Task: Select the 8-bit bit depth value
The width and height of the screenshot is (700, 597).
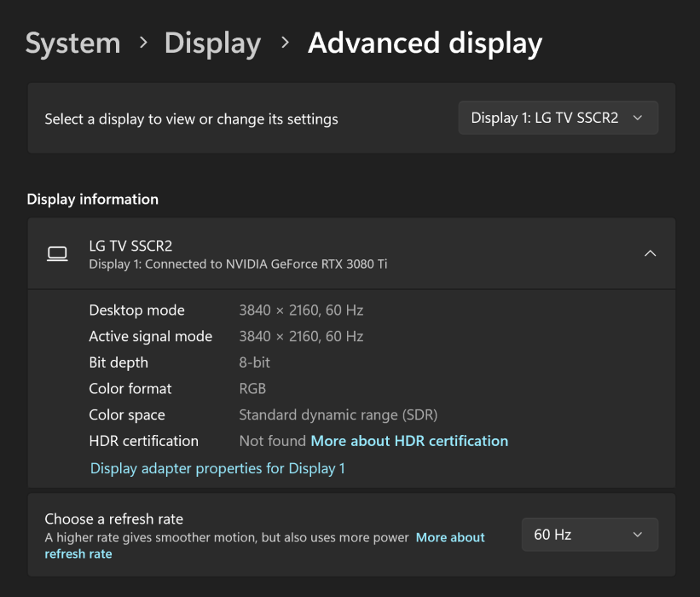Action: [254, 362]
